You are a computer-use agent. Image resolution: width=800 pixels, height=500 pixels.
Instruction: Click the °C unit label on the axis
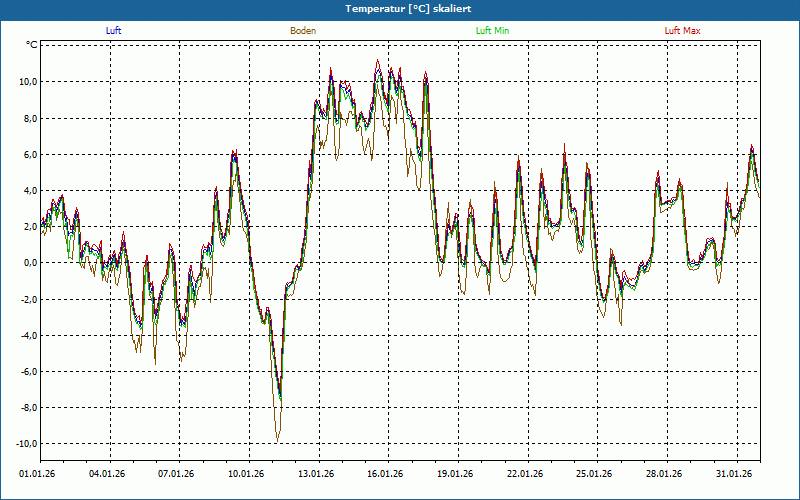pos(32,45)
